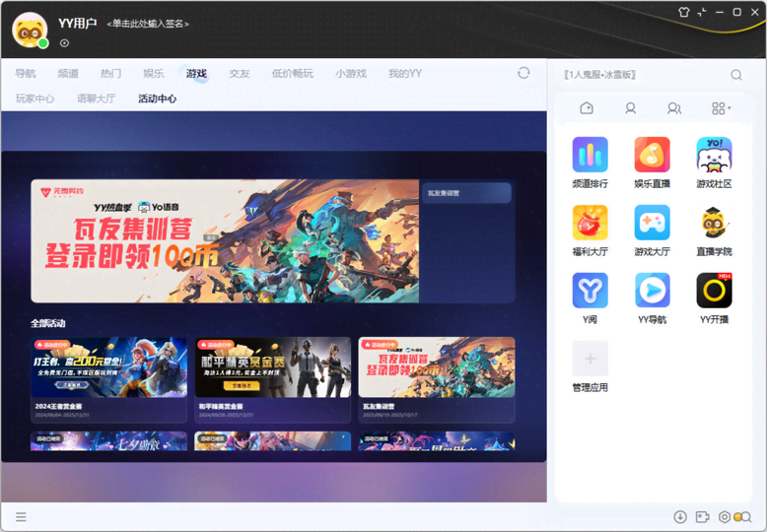Switch to 我的YY tab
Viewport: 767px width, 532px height.
click(x=405, y=73)
